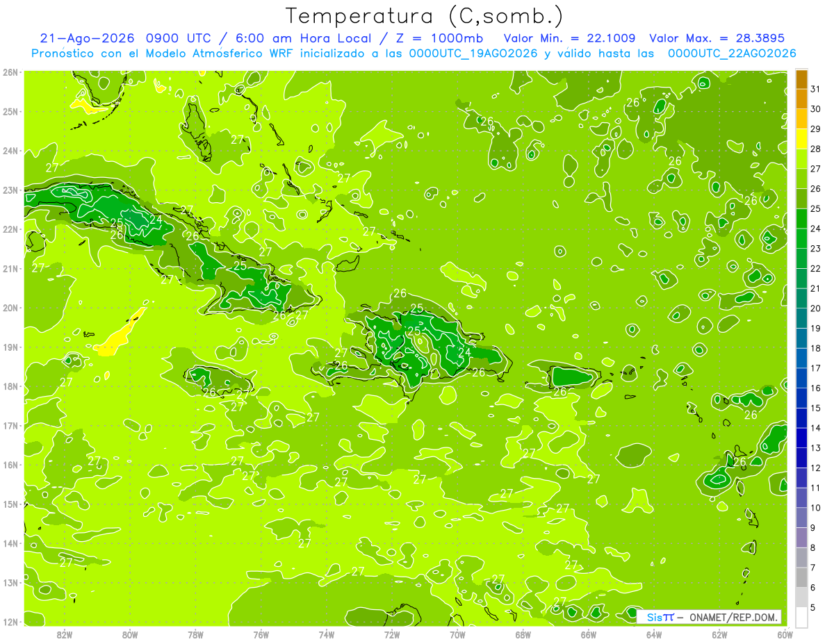
Task: Click the 60W longitude axis label
Action: coord(785,634)
